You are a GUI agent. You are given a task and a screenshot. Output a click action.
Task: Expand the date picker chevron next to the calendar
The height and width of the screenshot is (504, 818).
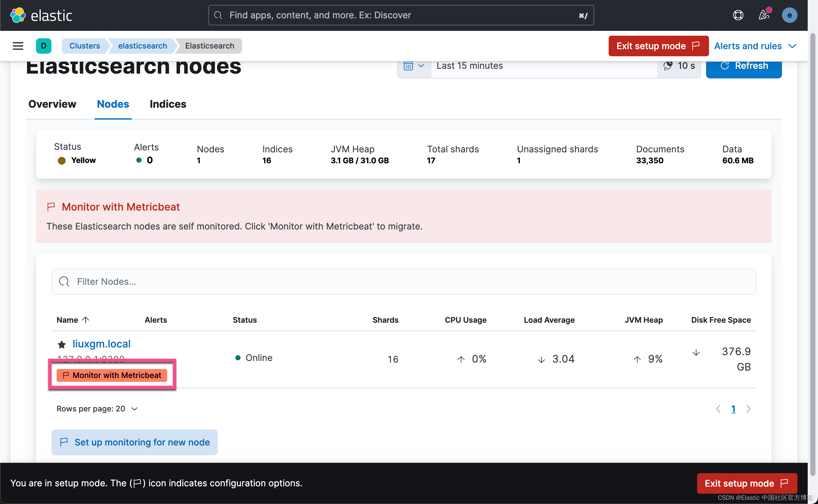coord(421,66)
